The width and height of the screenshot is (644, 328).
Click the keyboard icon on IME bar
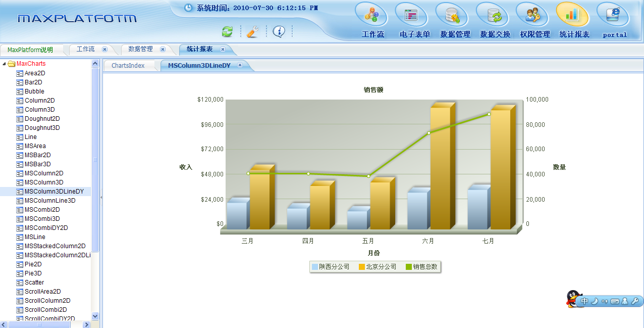click(615, 301)
